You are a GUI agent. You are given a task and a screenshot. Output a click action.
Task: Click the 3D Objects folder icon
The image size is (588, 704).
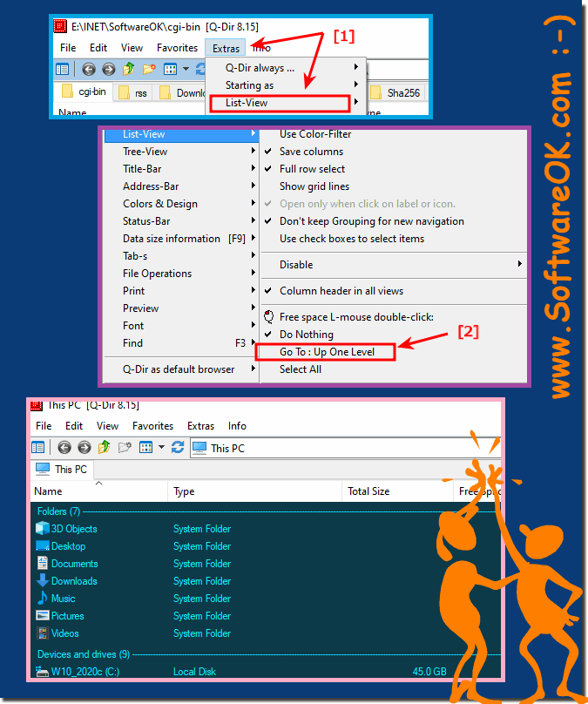point(43,528)
